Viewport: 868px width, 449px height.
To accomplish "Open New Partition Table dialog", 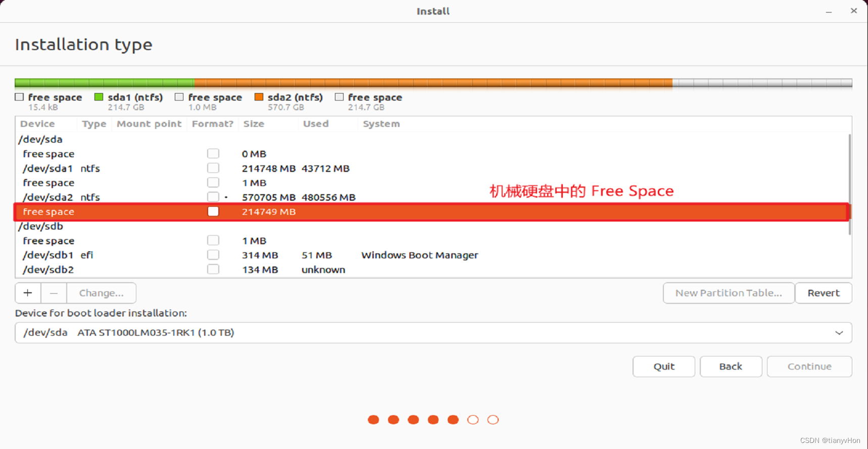I will (x=729, y=293).
